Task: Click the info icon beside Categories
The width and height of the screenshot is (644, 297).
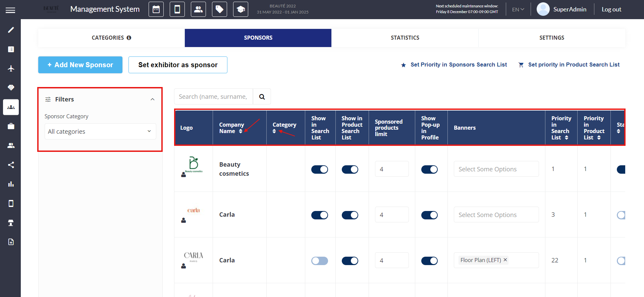Action: click(129, 38)
